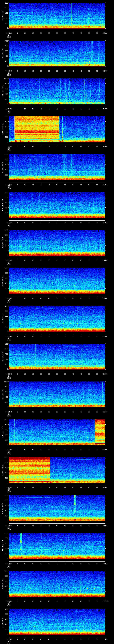114x644 pixels.
Task: Click the 16:45:00 start time label
Action: point(9,71)
